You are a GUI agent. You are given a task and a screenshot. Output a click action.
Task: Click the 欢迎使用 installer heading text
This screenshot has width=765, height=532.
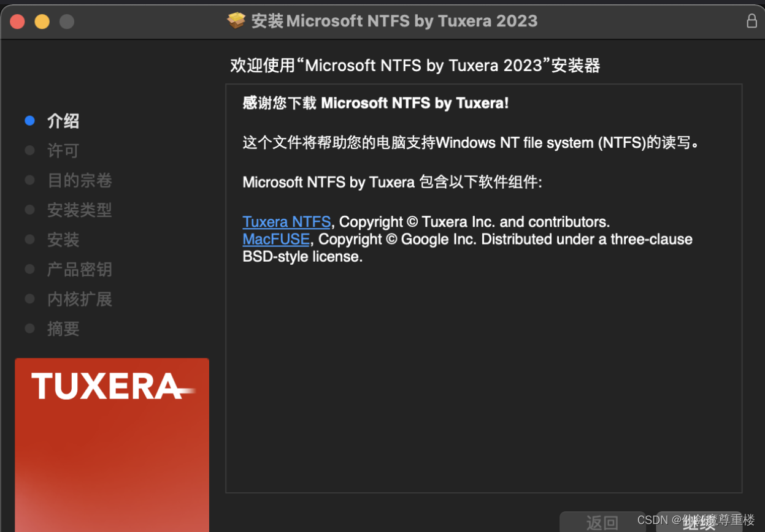tap(415, 66)
